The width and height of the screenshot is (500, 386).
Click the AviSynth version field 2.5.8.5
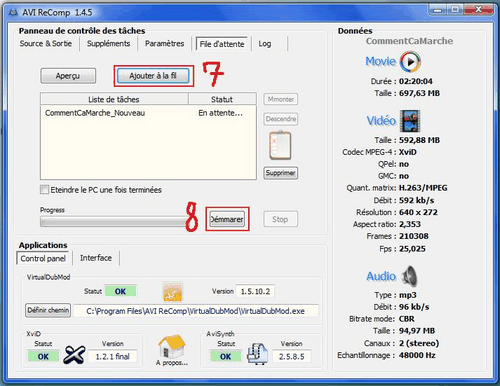click(x=291, y=357)
